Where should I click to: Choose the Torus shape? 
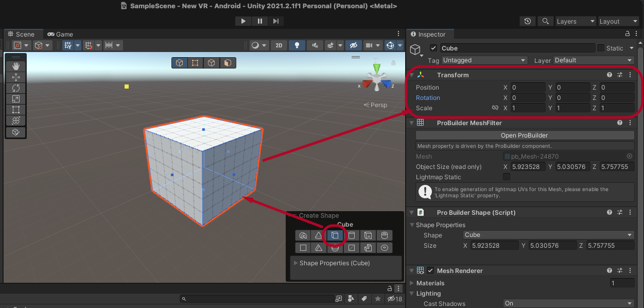[384, 248]
